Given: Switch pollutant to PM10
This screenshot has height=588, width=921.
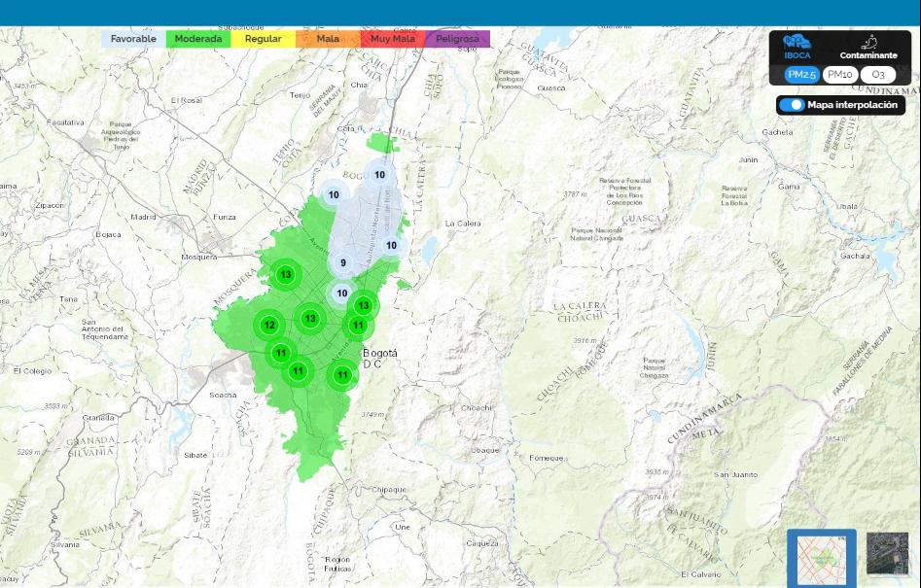Looking at the screenshot, I should coord(839,75).
